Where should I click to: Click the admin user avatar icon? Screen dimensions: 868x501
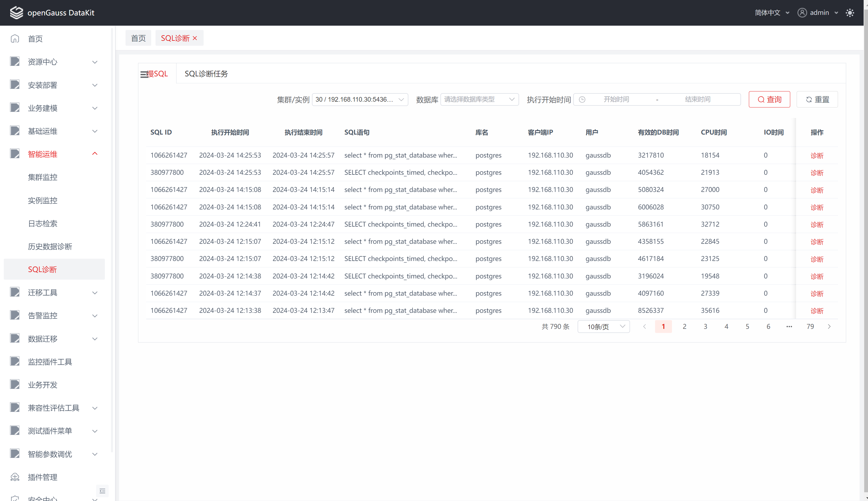coord(802,13)
